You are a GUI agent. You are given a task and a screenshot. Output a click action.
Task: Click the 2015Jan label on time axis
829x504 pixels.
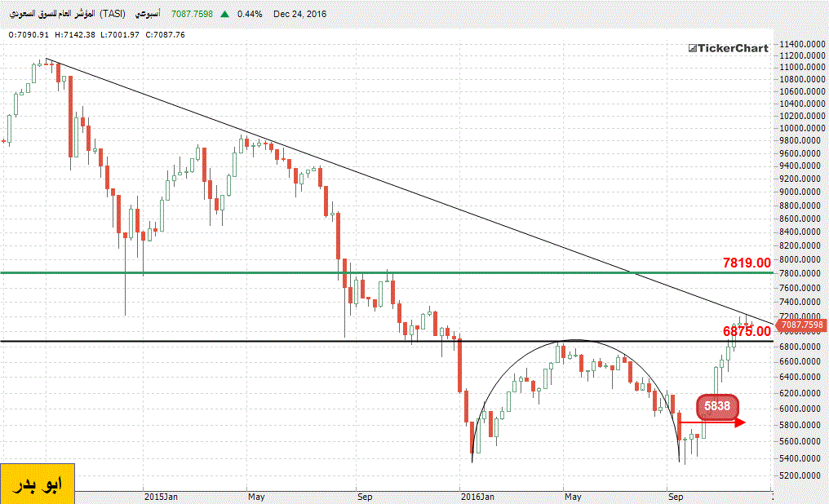(x=160, y=496)
